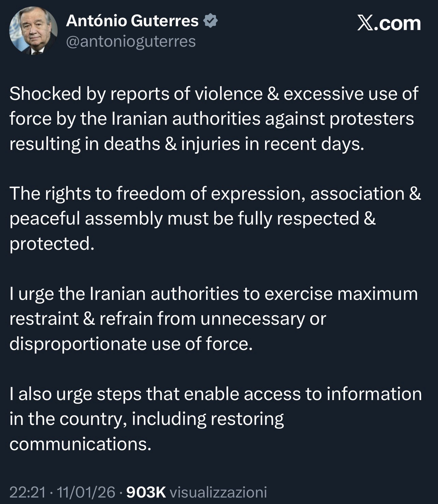Click the line starting "I also urge steps"
The height and width of the screenshot is (504, 438).
[216, 394]
